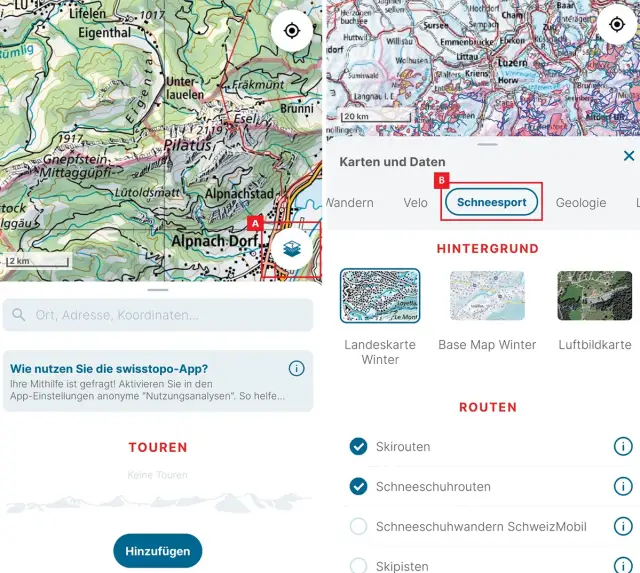Image resolution: width=640 pixels, height=573 pixels.
Task: Click the 2 km scale bar
Action: (38, 261)
